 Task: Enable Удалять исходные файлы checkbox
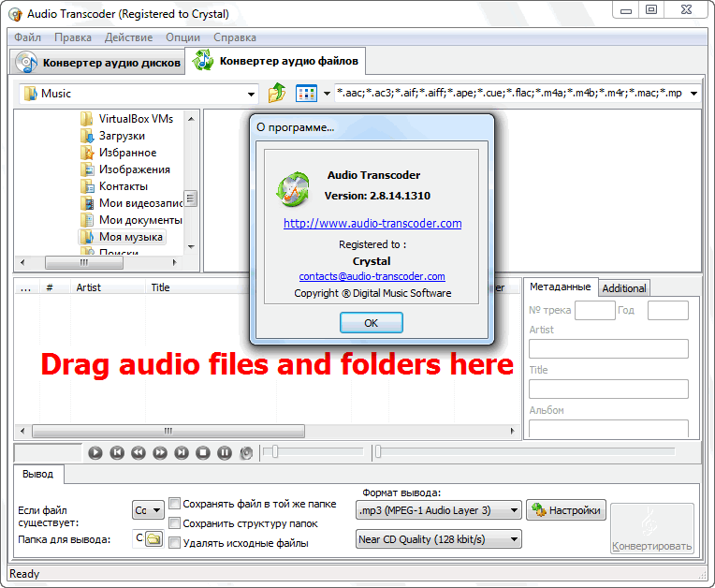(x=174, y=542)
